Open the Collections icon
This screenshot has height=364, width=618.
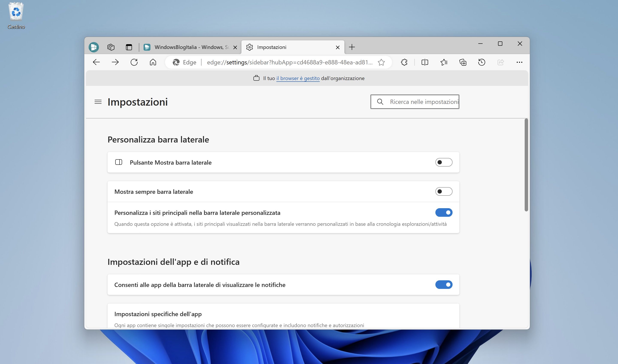pyautogui.click(x=463, y=62)
